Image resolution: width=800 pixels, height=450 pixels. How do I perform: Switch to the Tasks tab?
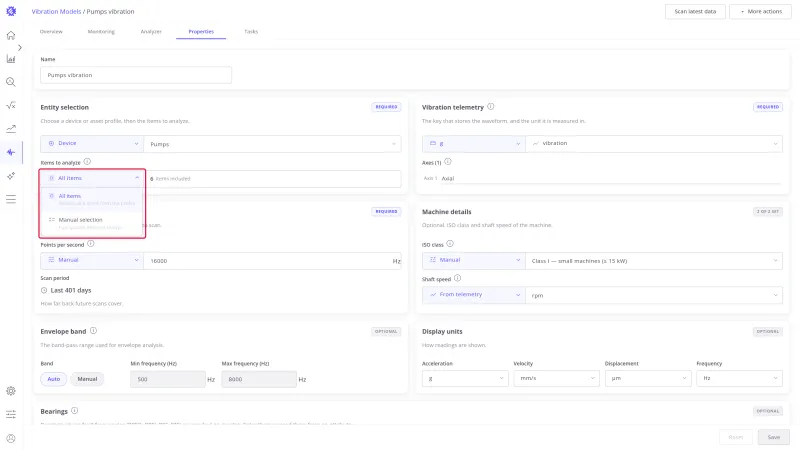pos(251,32)
